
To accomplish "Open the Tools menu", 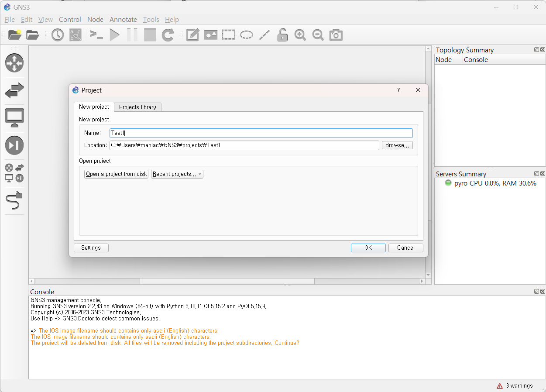I will (151, 20).
